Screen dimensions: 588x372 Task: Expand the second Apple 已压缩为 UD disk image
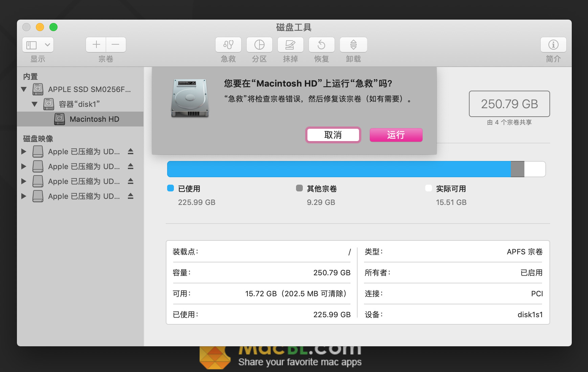tap(24, 166)
